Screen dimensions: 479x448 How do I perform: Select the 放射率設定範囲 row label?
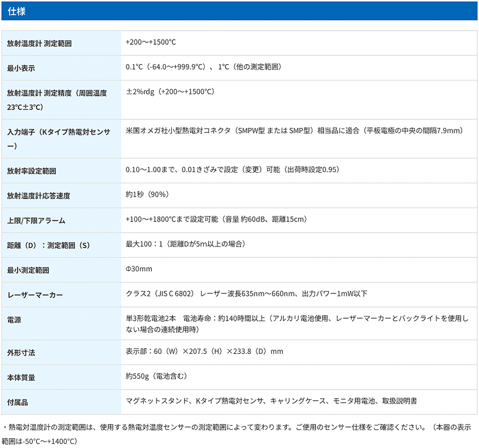32,171
